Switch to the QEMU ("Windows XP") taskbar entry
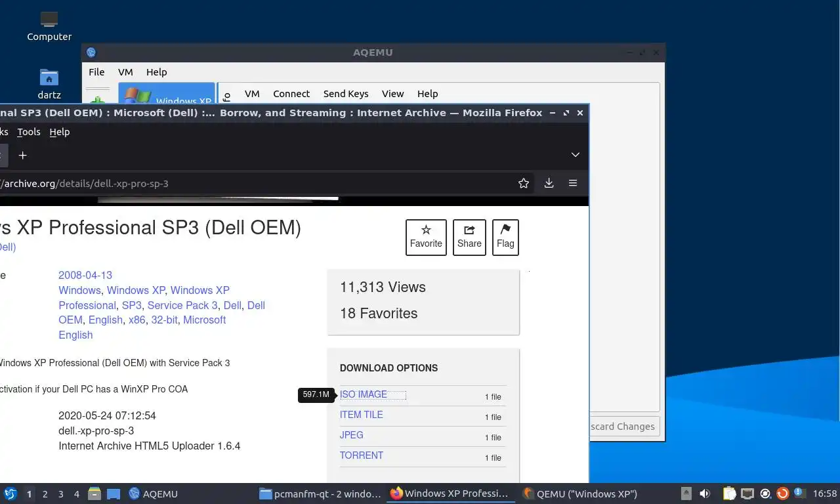Image resolution: width=840 pixels, height=504 pixels. click(581, 493)
